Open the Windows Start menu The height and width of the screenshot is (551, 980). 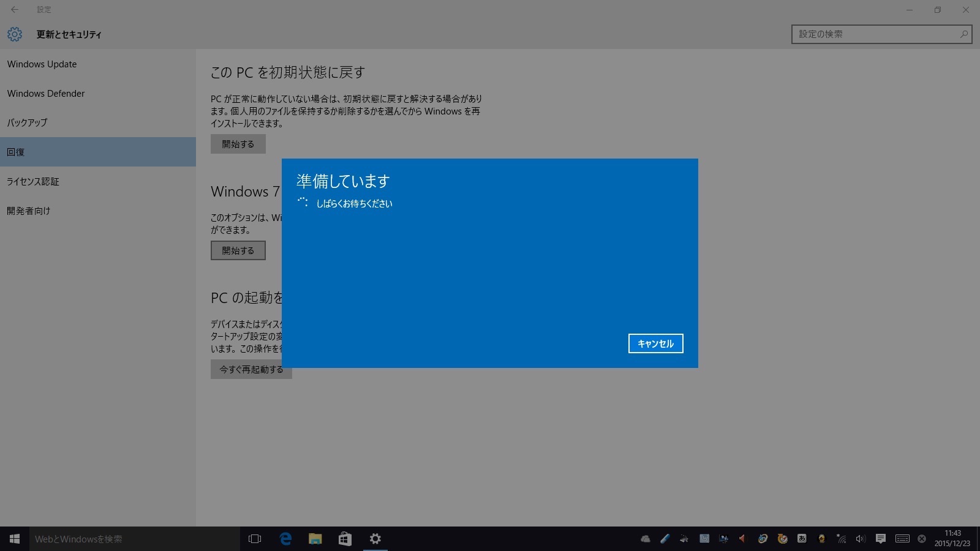click(15, 539)
